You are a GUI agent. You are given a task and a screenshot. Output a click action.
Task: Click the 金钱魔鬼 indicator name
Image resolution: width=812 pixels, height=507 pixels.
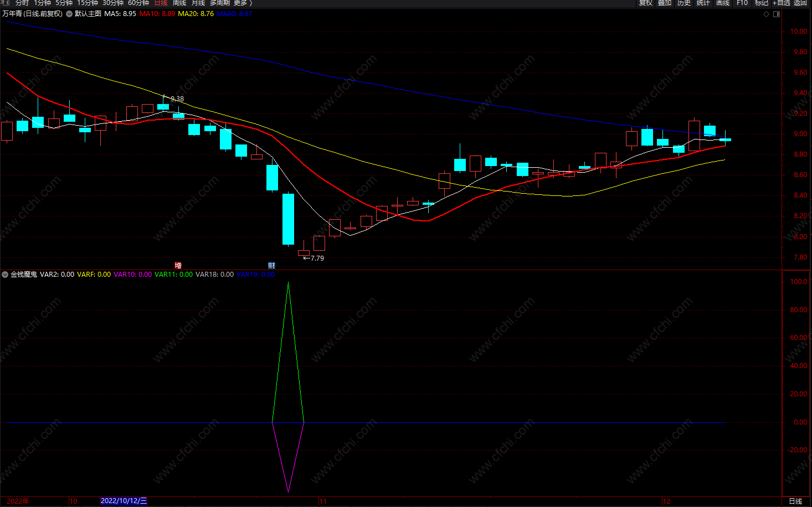[24, 275]
